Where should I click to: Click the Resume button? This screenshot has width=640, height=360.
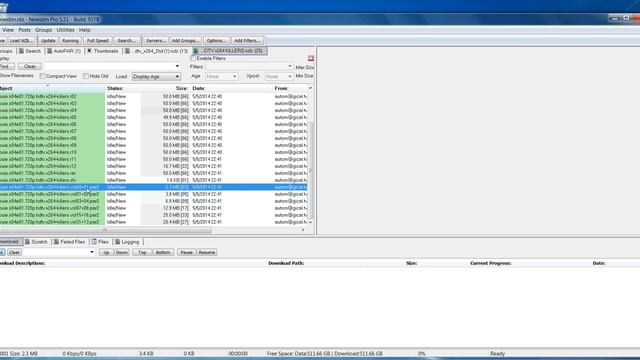point(207,252)
